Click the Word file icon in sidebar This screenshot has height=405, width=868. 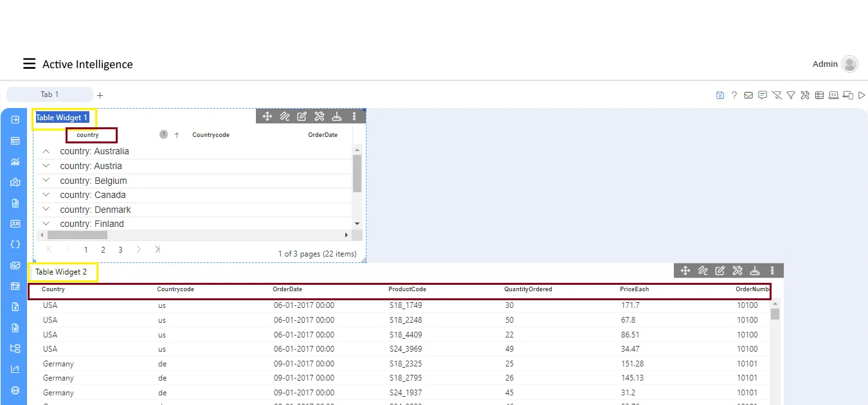[15, 328]
